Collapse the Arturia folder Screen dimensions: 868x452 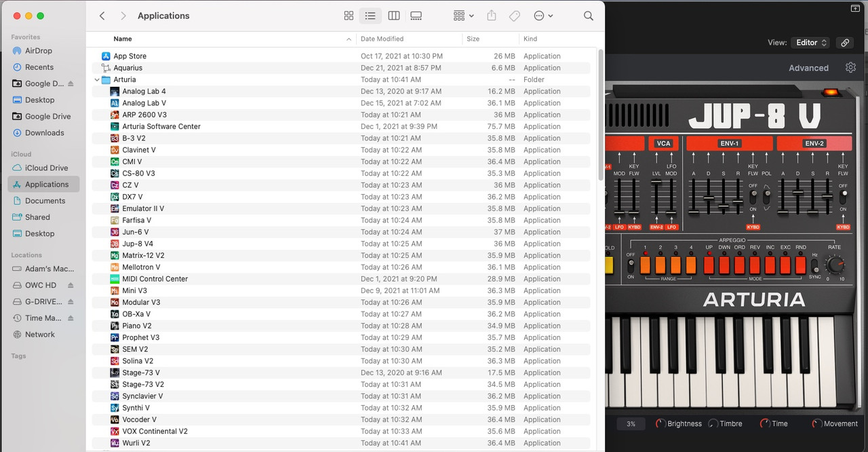pyautogui.click(x=97, y=80)
